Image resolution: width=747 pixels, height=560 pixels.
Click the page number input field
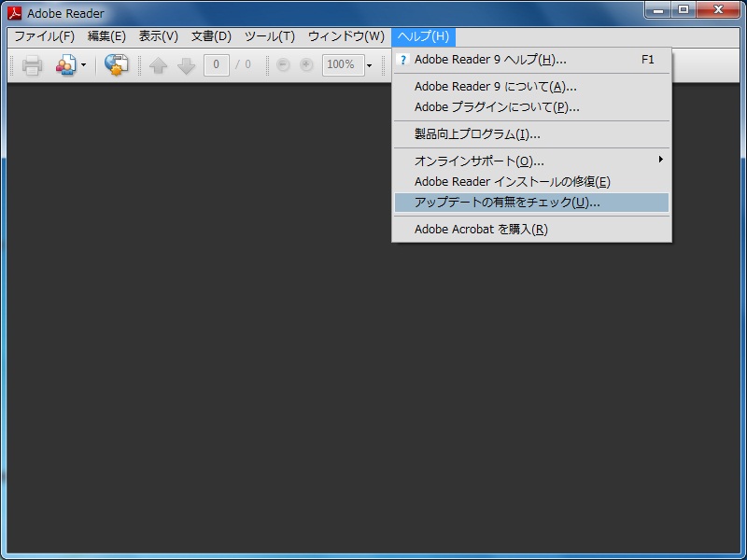[217, 64]
